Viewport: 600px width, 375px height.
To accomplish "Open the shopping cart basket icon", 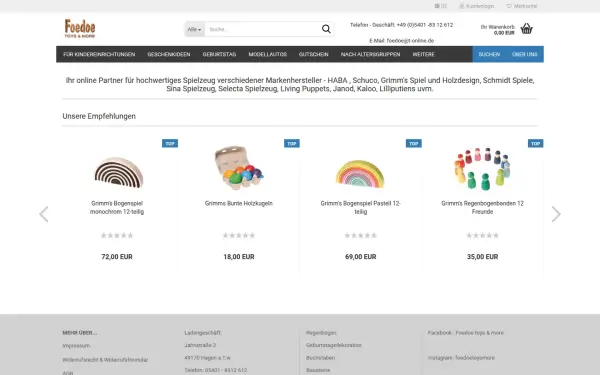I will pyautogui.click(x=527, y=29).
